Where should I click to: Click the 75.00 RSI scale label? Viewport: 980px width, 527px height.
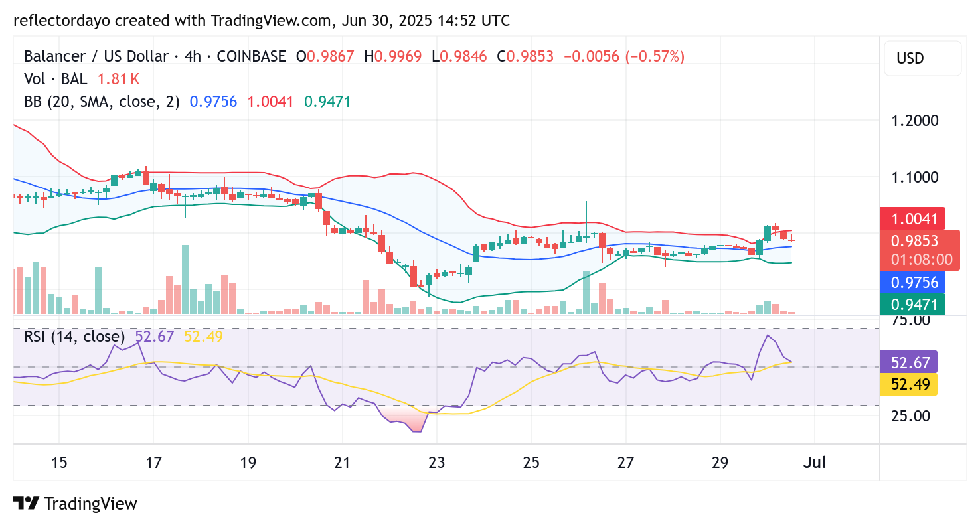[x=911, y=320]
